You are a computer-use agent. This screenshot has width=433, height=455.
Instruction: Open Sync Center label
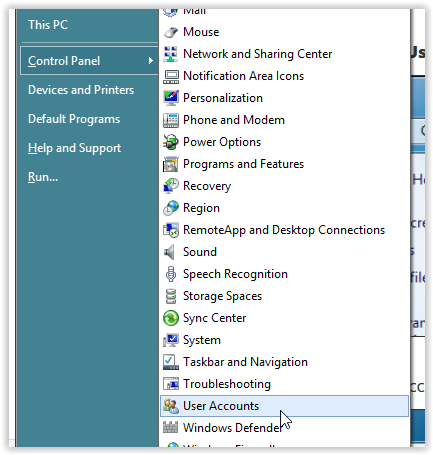[x=215, y=318]
